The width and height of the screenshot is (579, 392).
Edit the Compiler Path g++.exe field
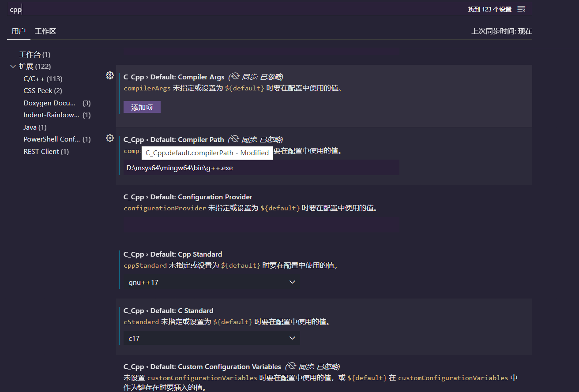pos(261,168)
